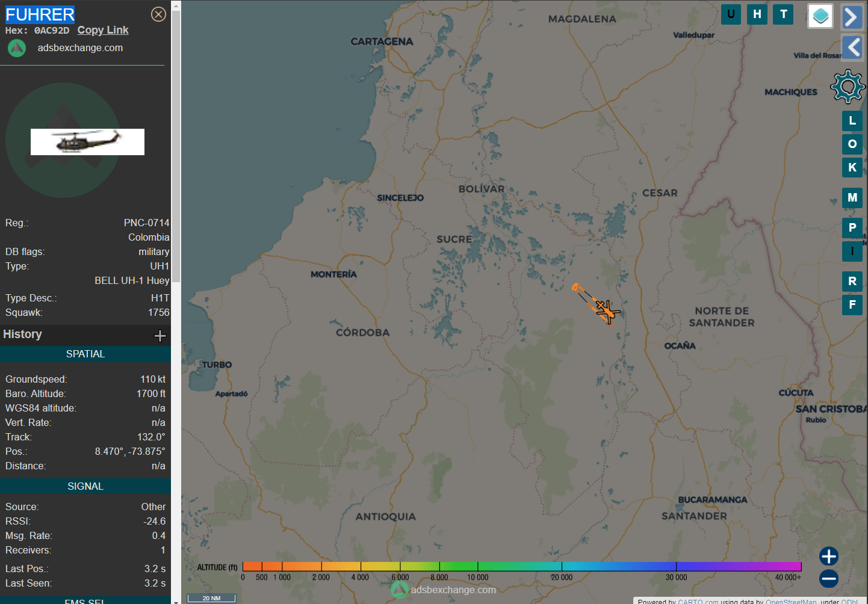Screen dimensions: 868x604
Task: Click the CARTAGENA map label
Action: [x=382, y=42]
